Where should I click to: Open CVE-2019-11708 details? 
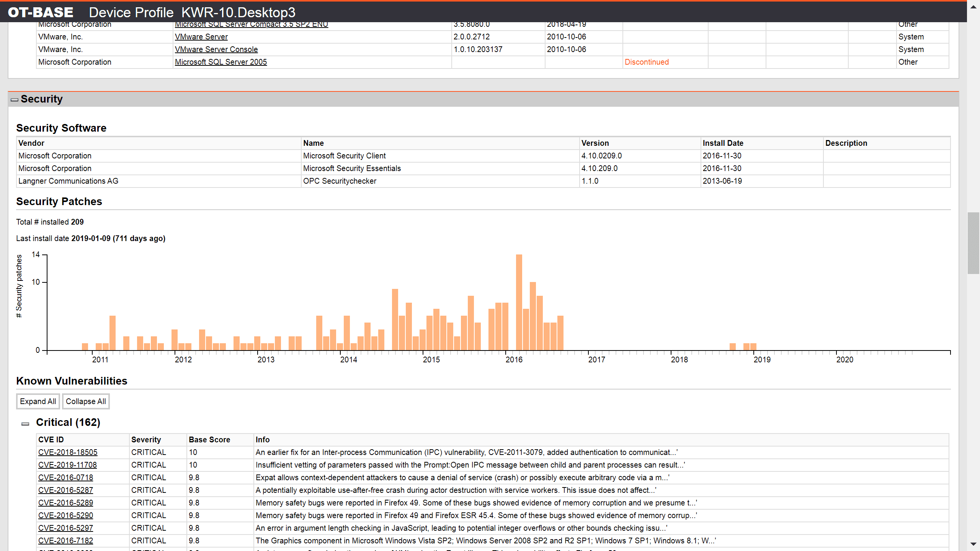point(67,465)
